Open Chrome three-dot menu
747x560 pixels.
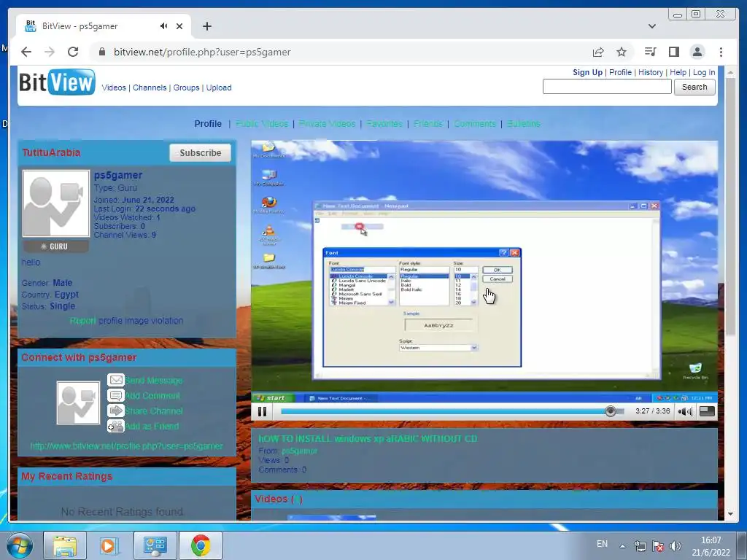721,52
